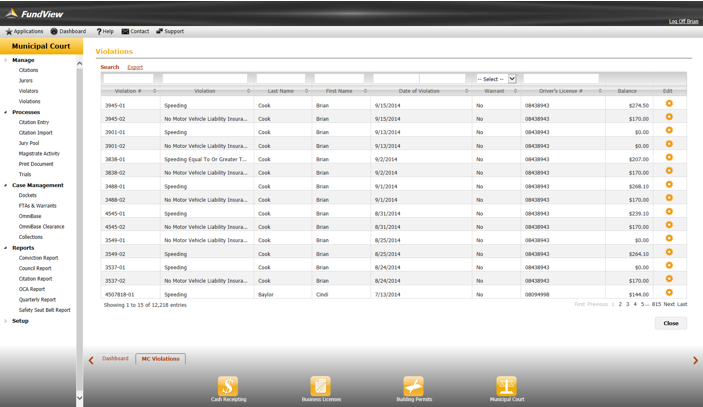Screen dimensions: 703x407
Task: Click the Log Off Brian link
Action: coord(683,21)
